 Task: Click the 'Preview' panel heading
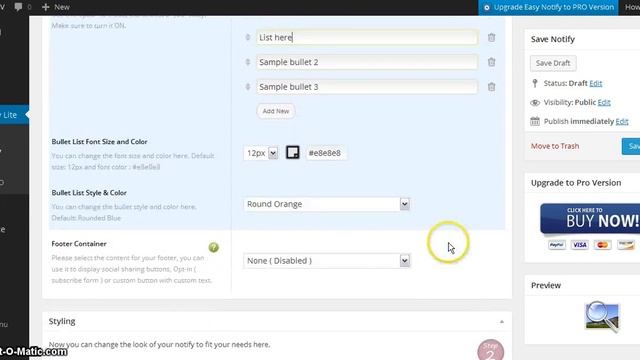coord(546,285)
